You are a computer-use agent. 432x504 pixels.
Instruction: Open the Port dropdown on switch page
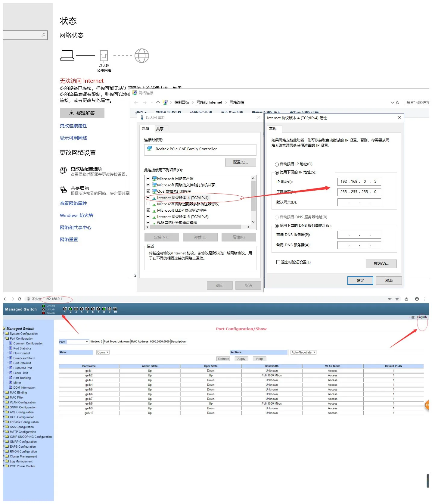click(78, 342)
